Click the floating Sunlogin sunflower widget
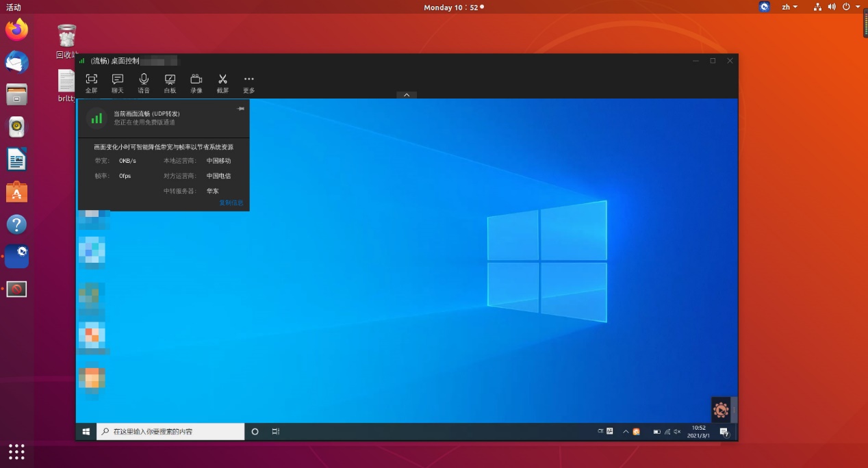Screen dimensions: 868x468 [x=721, y=410]
